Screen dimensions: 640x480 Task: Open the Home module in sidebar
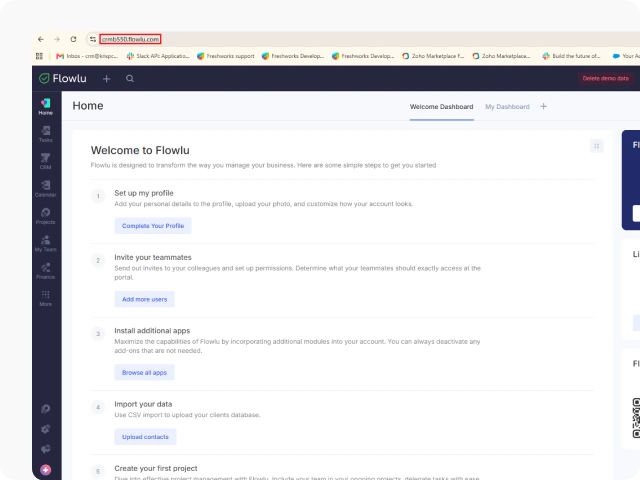pos(45,107)
